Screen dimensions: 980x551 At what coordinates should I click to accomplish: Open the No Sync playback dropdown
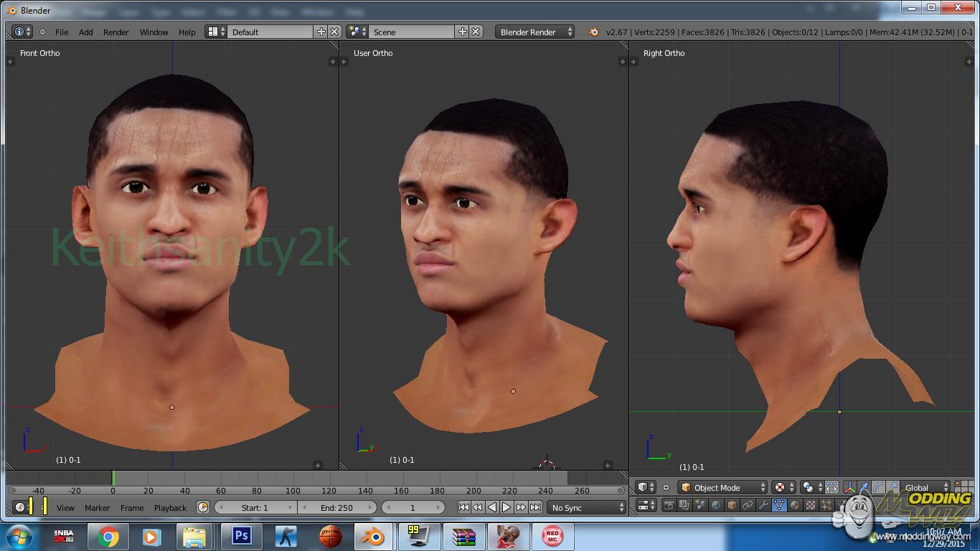[586, 507]
